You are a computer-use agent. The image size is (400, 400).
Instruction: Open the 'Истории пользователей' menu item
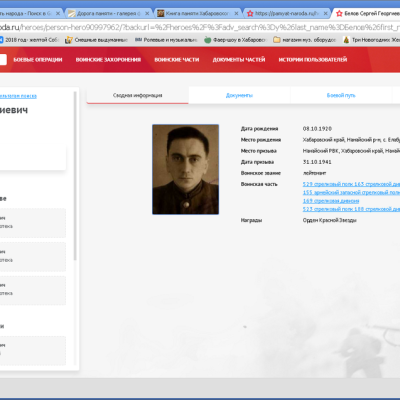[x=313, y=60]
